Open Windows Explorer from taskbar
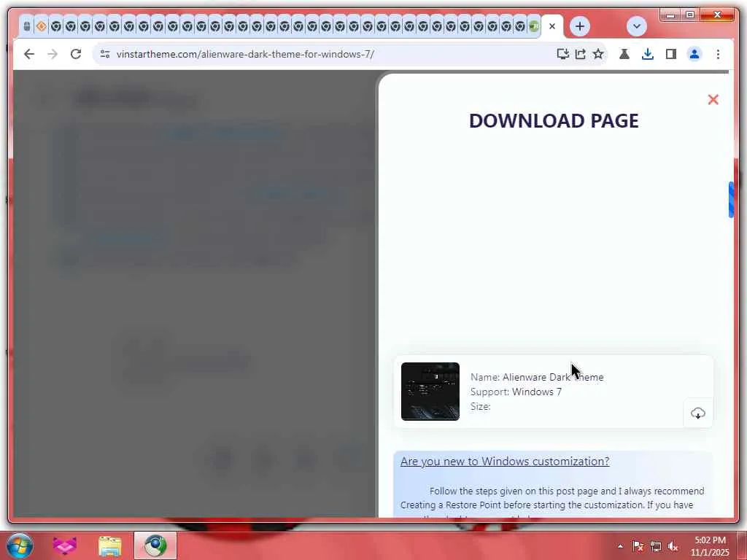The image size is (747, 560). click(x=110, y=545)
